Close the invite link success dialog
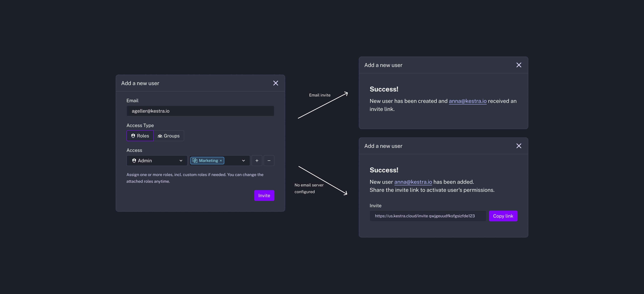 click(519, 146)
